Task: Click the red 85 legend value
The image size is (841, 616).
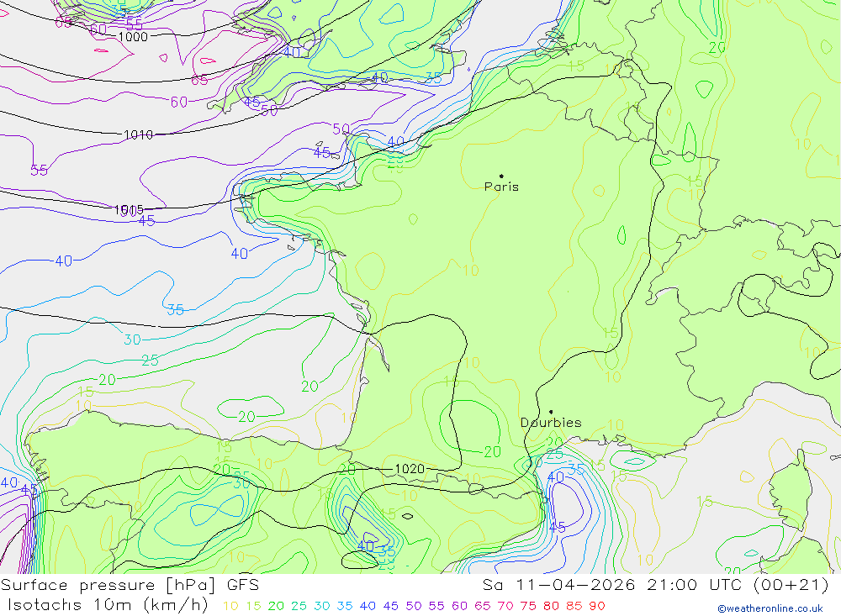Action: pyautogui.click(x=574, y=606)
